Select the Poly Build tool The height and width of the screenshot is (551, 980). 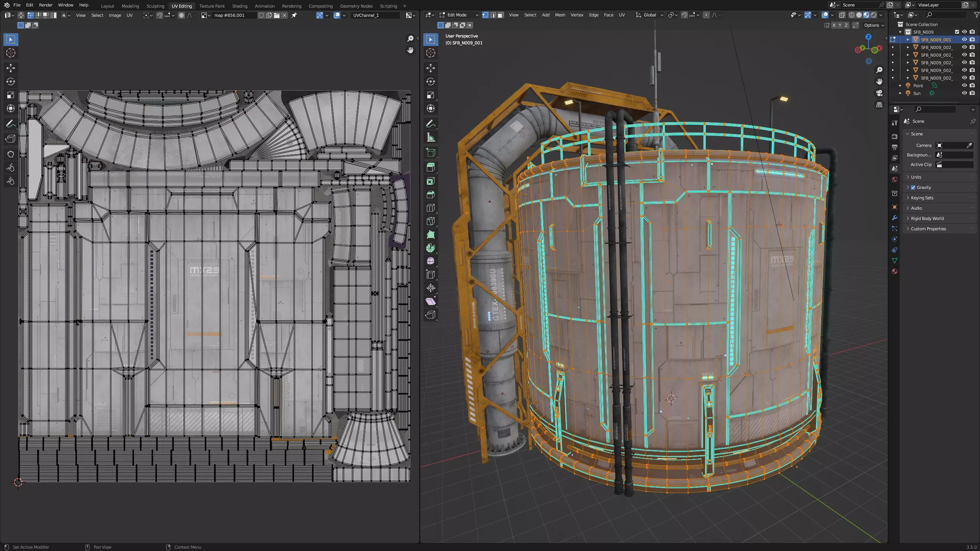(431, 235)
